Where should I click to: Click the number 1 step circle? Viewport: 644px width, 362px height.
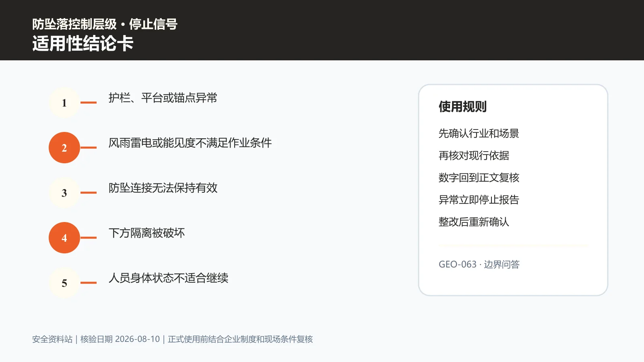click(x=64, y=103)
